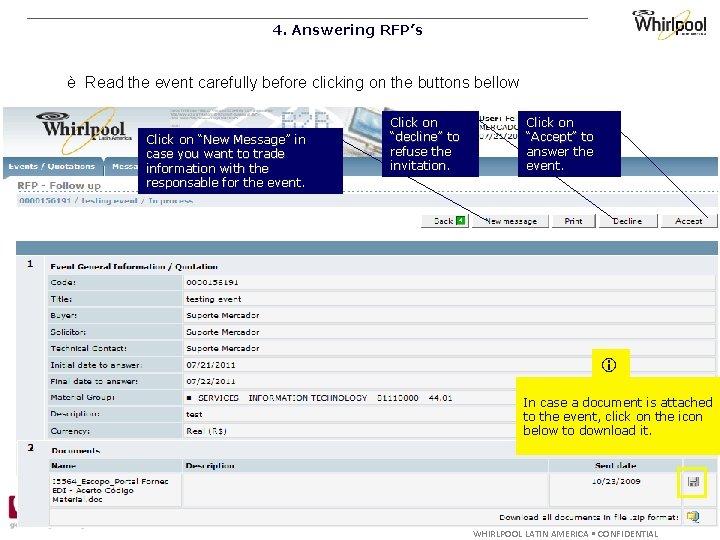This screenshot has width=720, height=540.
Task: Select the title value 'testing event'
Action: click(214, 299)
